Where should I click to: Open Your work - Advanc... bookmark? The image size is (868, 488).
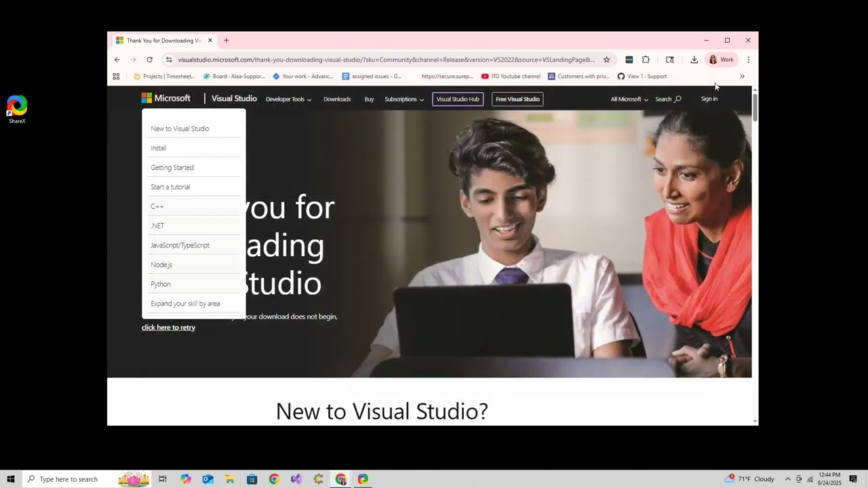coord(302,77)
